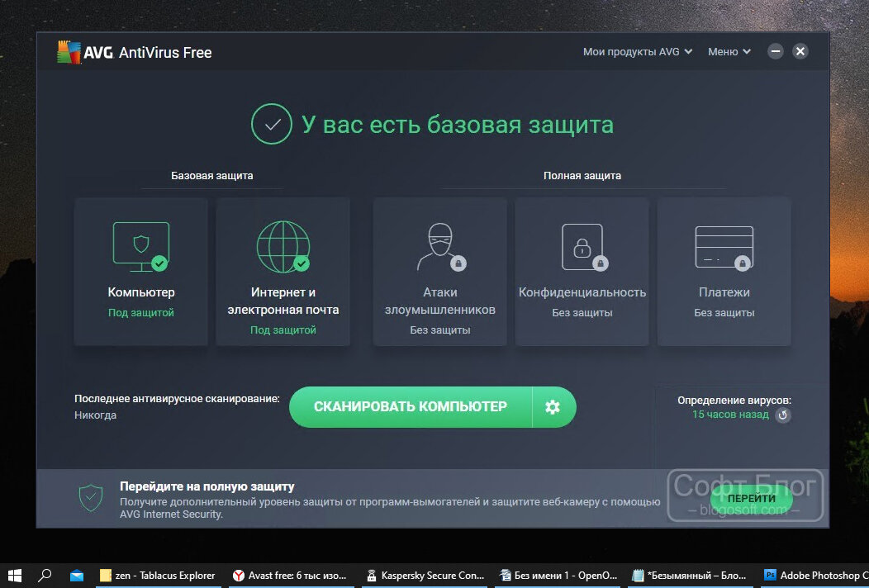Switch to Adobe Photoshop taskbar item
This screenshot has width=869, height=588.
click(815, 576)
